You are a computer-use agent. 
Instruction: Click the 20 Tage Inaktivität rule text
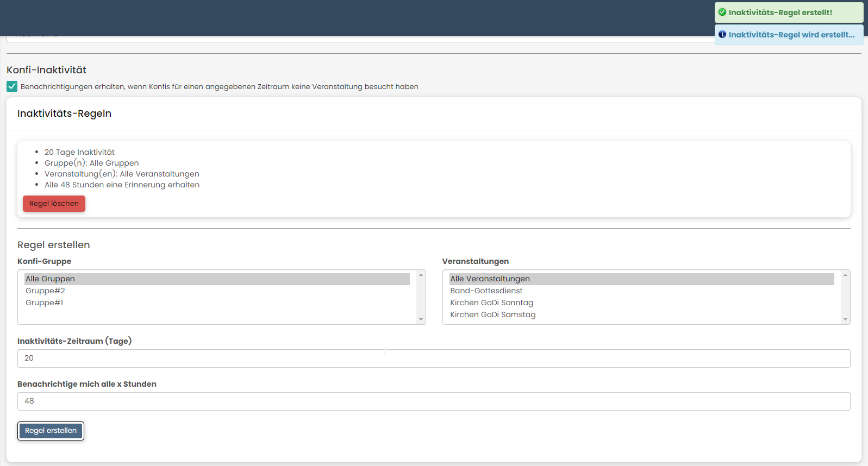pos(79,152)
